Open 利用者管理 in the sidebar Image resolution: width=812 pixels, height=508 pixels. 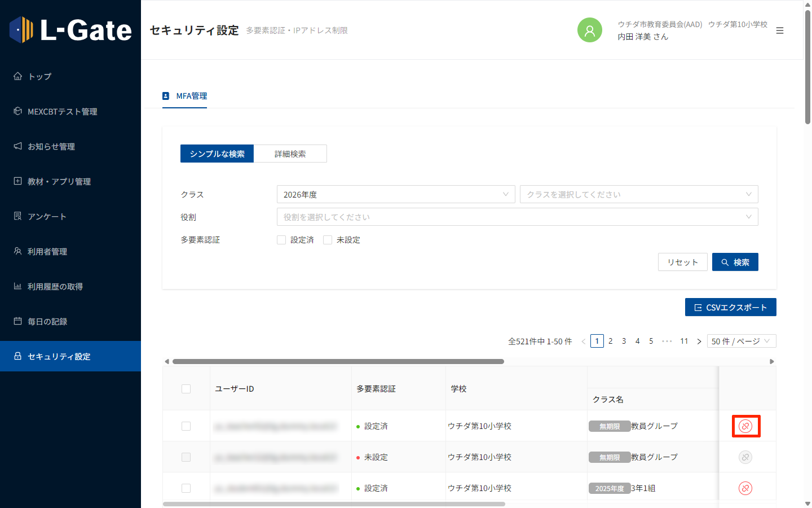pyautogui.click(x=70, y=251)
